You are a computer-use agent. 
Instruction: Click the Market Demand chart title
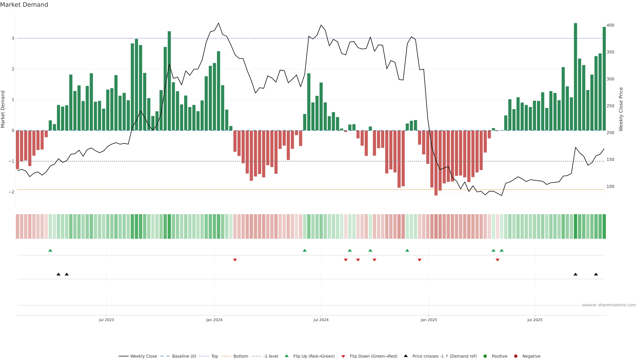click(24, 5)
